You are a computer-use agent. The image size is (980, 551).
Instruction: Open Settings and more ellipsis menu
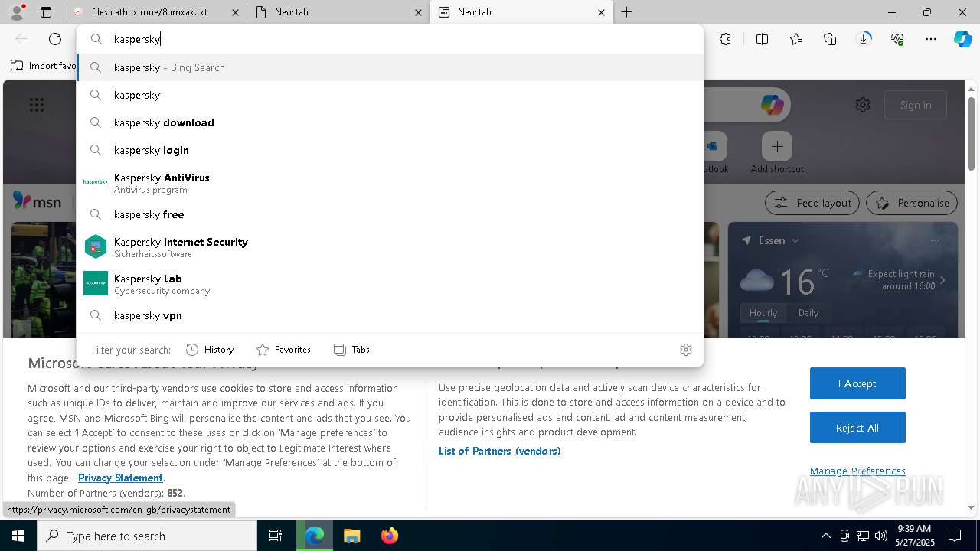pos(931,39)
